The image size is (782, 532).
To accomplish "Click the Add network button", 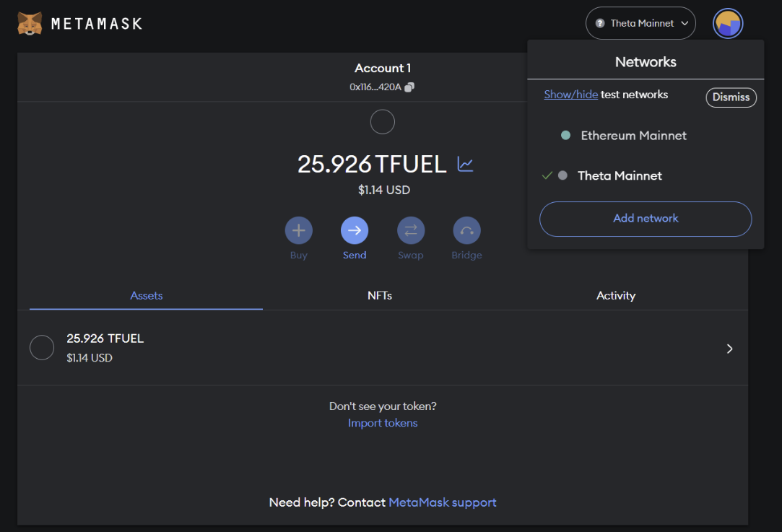I will click(646, 219).
